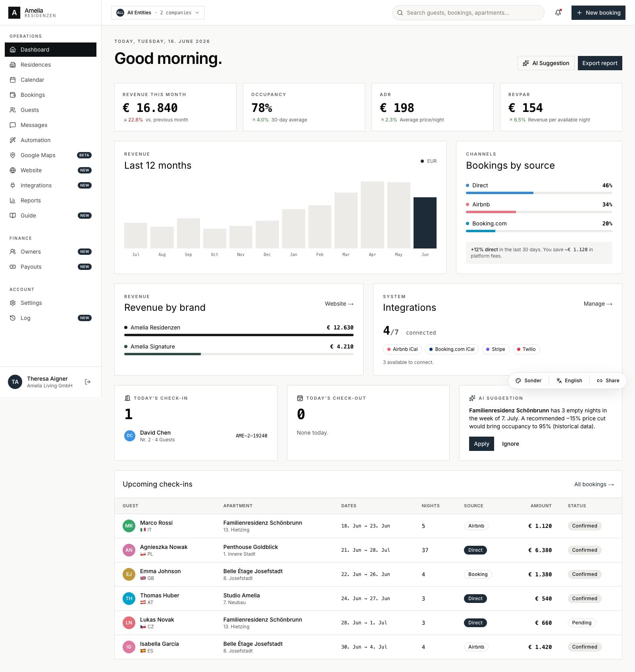Open Marco Rossi's booking row
This screenshot has height=672, width=635.
point(368,526)
